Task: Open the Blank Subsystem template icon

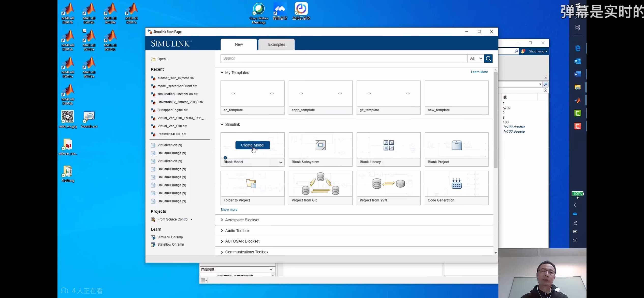Action: click(320, 145)
